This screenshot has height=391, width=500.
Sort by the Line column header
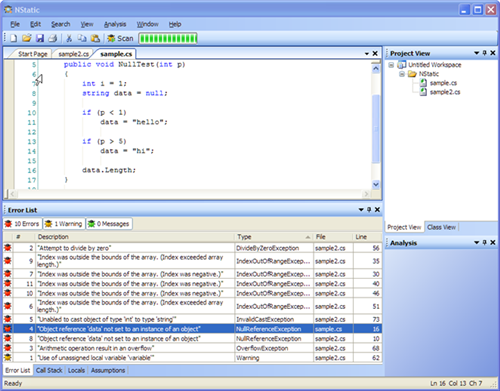367,237
